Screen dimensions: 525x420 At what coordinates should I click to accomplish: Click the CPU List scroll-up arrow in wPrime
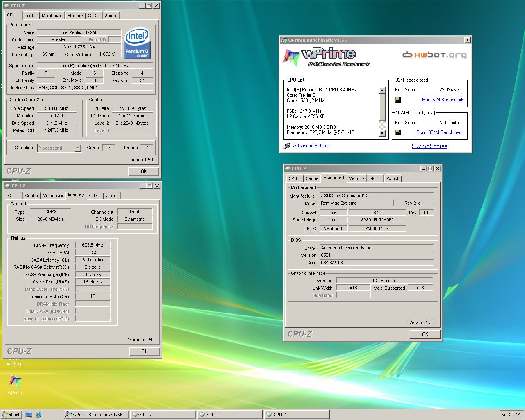tap(382, 90)
